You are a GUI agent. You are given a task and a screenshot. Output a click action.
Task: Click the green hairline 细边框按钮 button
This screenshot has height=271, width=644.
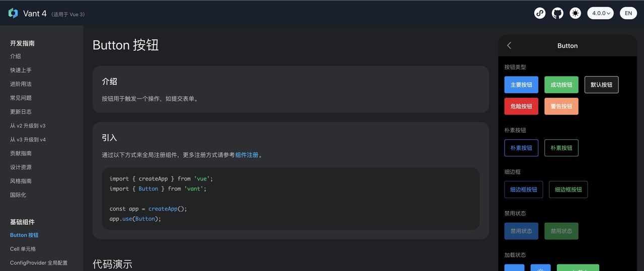[568, 190]
